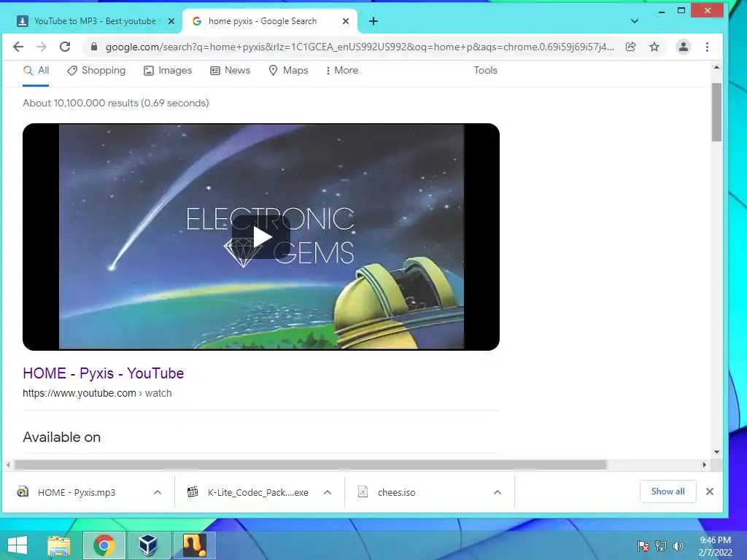Click the browser forward arrow

(x=42, y=47)
